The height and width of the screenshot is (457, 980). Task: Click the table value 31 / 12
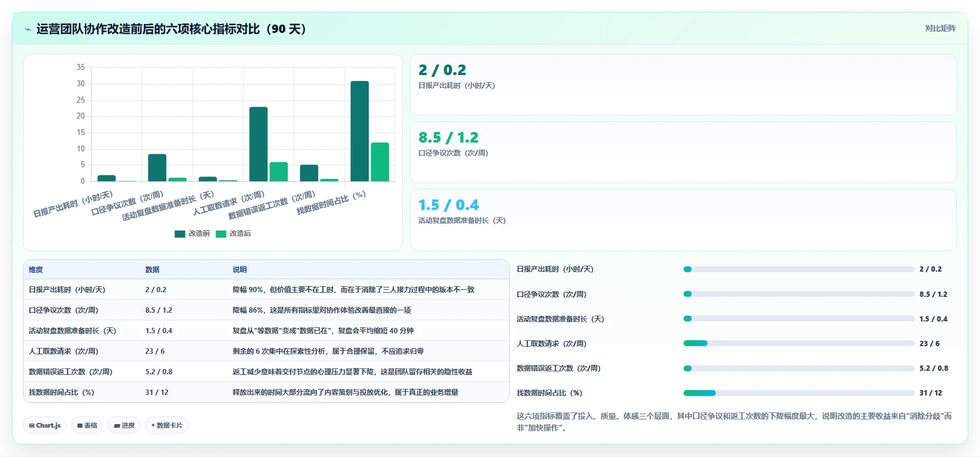pyautogui.click(x=157, y=392)
